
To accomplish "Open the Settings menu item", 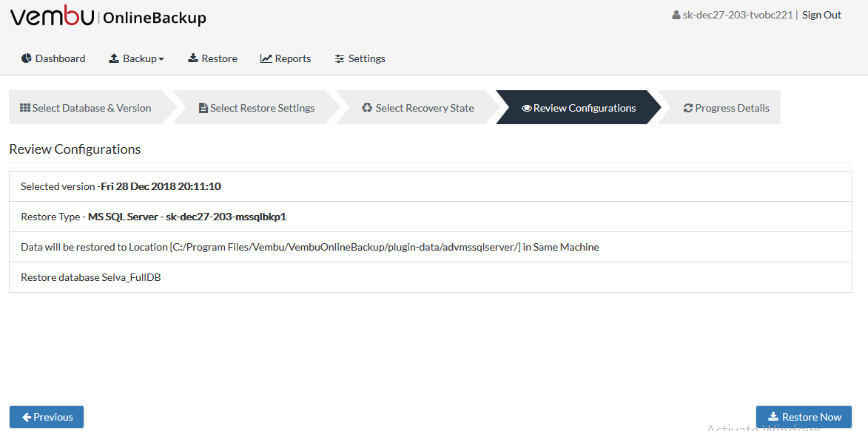I will click(x=360, y=58).
